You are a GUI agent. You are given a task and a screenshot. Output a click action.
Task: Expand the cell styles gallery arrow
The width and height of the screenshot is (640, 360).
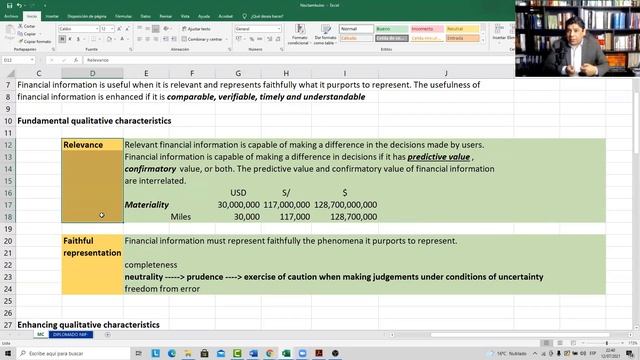(x=483, y=40)
